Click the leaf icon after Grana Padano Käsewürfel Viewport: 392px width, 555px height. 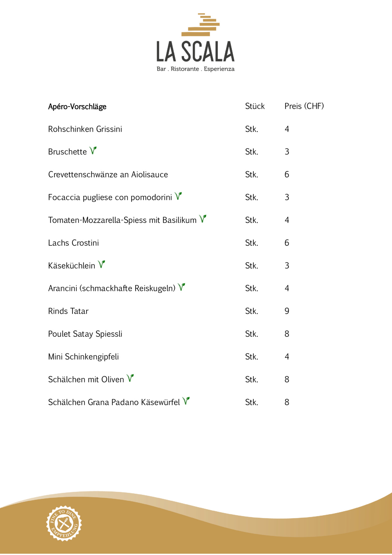[x=186, y=401]
